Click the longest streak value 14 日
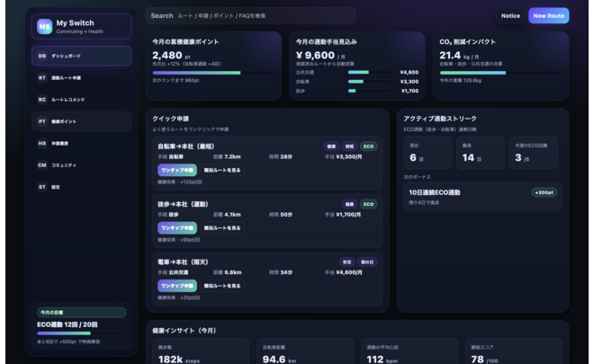Image resolution: width=594 pixels, height=364 pixels. click(472, 158)
